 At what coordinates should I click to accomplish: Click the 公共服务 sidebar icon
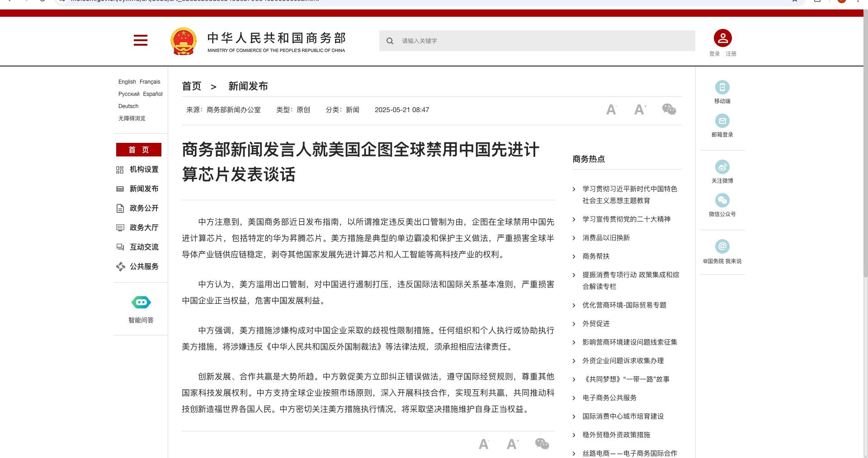click(120, 267)
